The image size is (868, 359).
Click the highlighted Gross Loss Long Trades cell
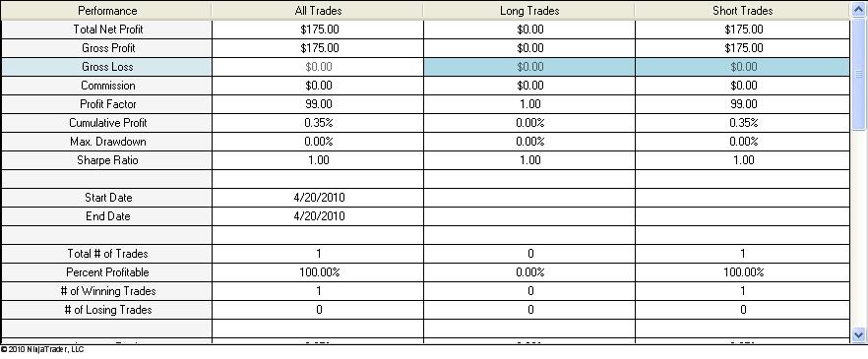pos(529,67)
